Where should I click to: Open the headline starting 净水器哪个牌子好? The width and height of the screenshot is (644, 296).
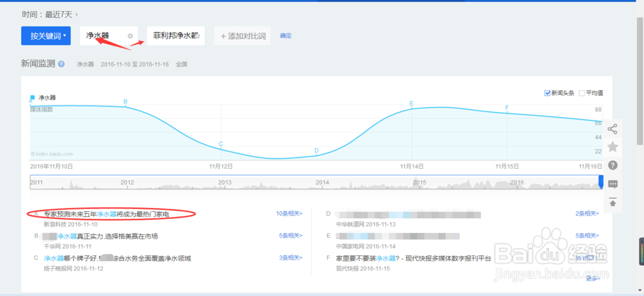click(x=117, y=258)
